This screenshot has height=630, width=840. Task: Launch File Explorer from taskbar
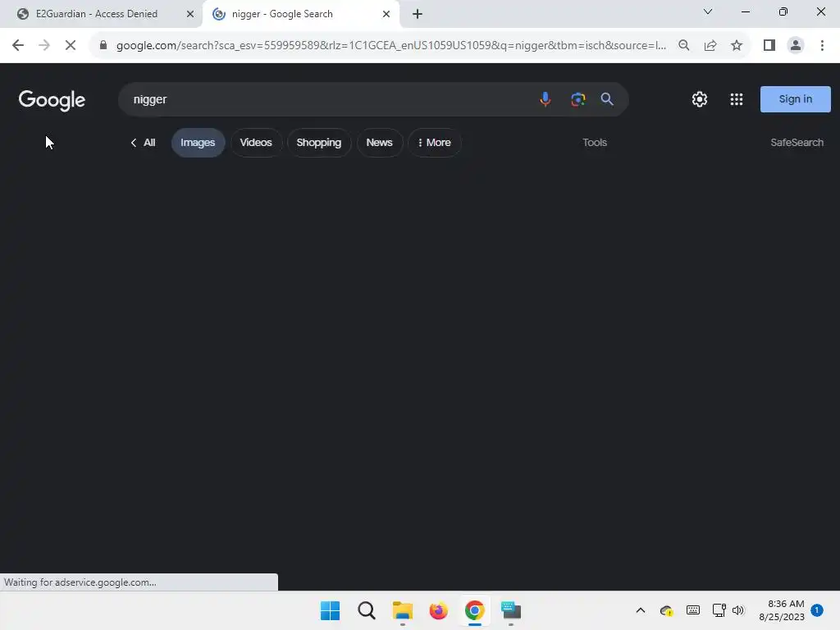(402, 610)
